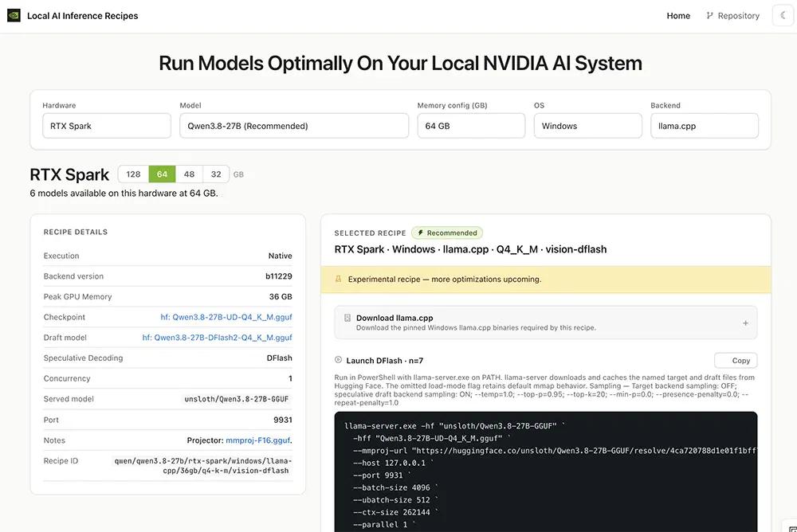Open the Hardware dropdown showing RTX Spark
The image size is (797, 532).
(x=107, y=126)
